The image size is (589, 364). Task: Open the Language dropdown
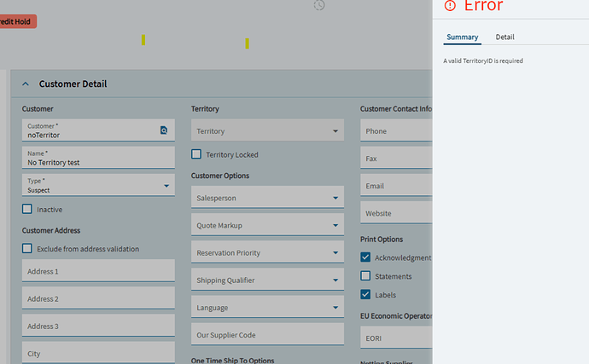(x=267, y=307)
